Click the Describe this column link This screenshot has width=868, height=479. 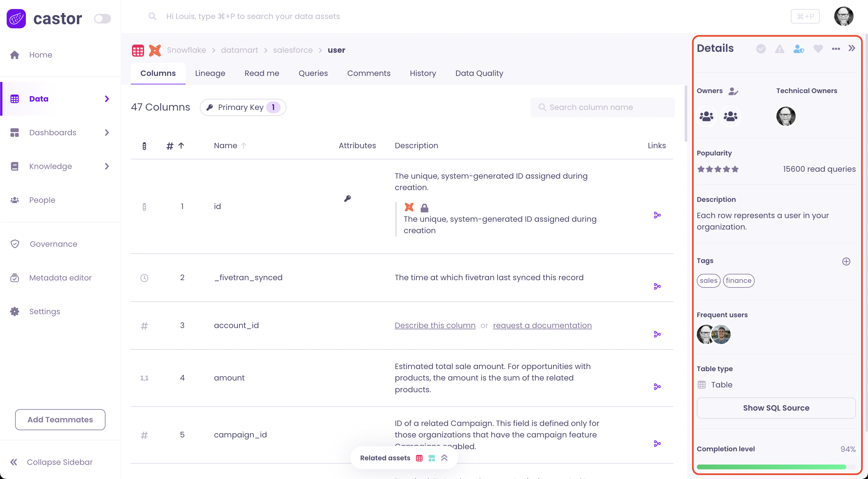[x=435, y=325]
